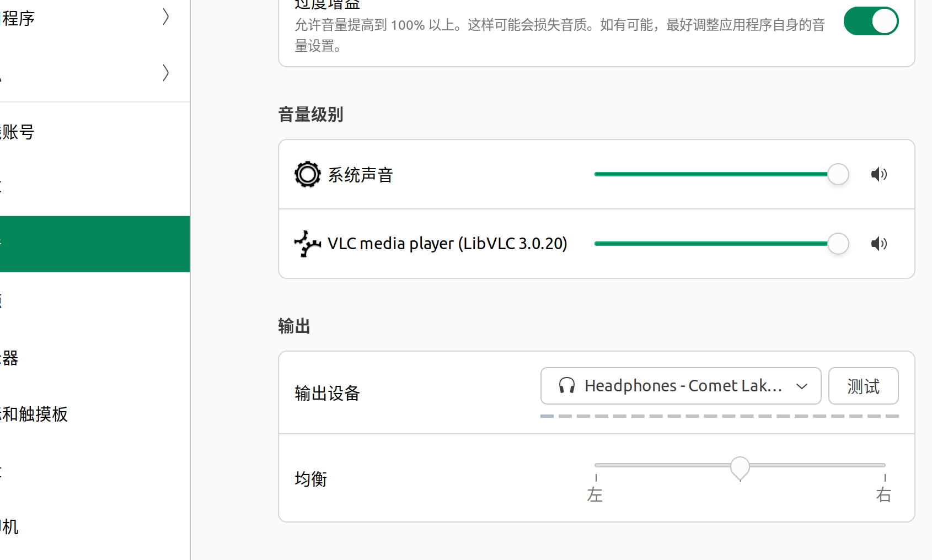The image size is (932, 560).
Task: Toggle the over-amplification (过度增益) switch
Action: coord(871,21)
